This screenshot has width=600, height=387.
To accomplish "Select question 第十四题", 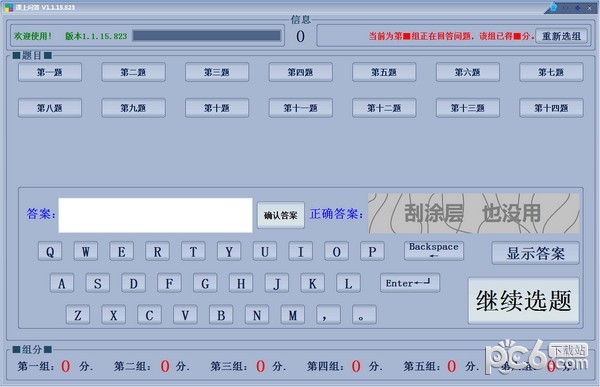I will pyautogui.click(x=551, y=108).
